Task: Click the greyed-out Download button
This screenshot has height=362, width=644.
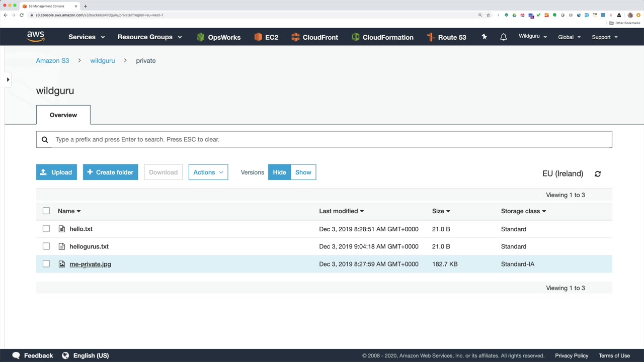Action: (x=163, y=172)
